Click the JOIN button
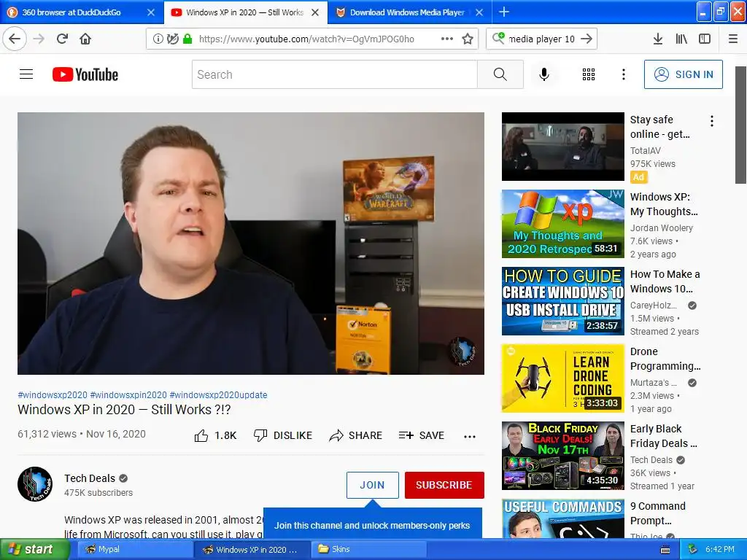The height and width of the screenshot is (560, 747). (373, 485)
